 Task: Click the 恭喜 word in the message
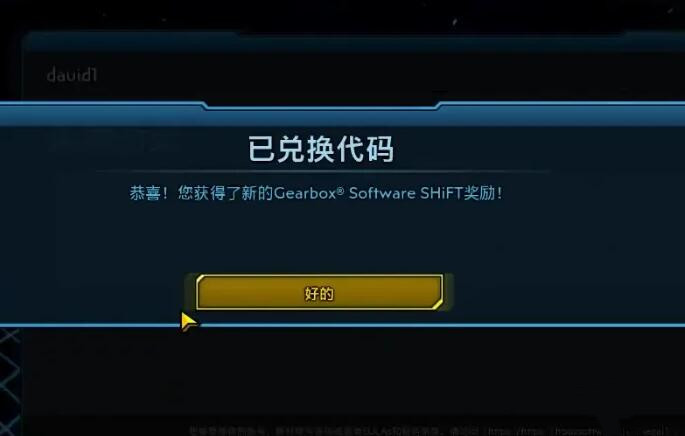pyautogui.click(x=145, y=193)
